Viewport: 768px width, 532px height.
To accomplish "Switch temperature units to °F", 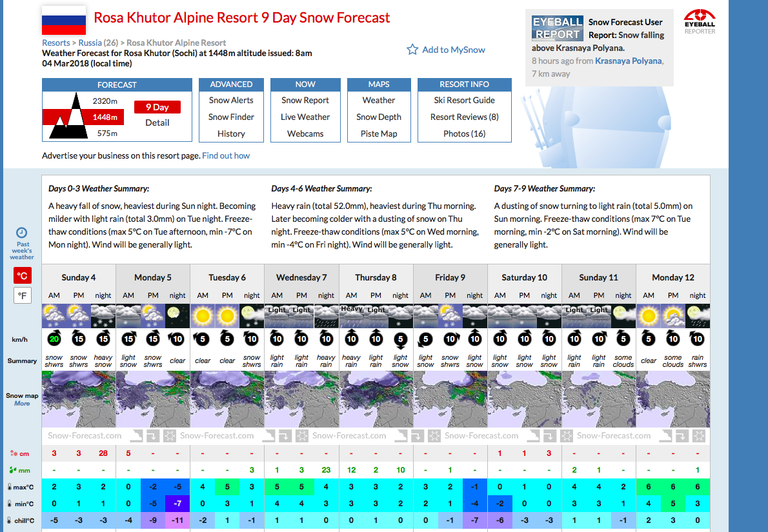I will 22,295.
